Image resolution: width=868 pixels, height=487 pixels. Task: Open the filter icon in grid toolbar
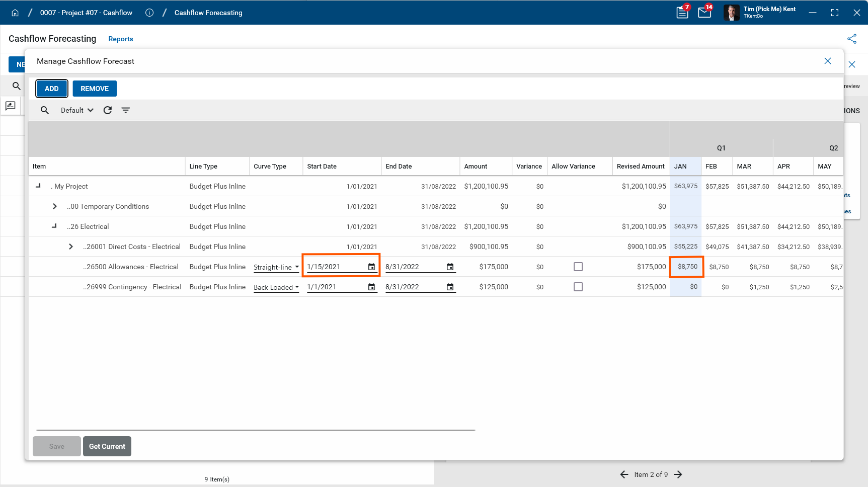pyautogui.click(x=126, y=110)
